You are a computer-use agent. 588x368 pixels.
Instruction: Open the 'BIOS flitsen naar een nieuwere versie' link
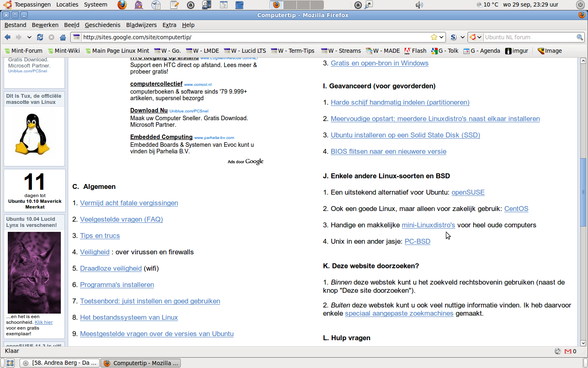388,152
